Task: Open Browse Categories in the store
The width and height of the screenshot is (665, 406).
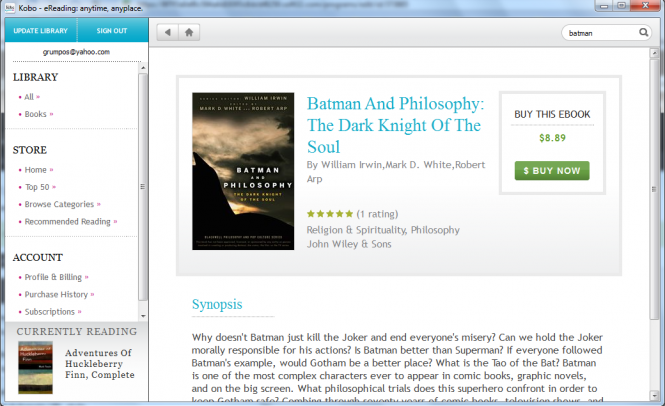Action: point(60,204)
